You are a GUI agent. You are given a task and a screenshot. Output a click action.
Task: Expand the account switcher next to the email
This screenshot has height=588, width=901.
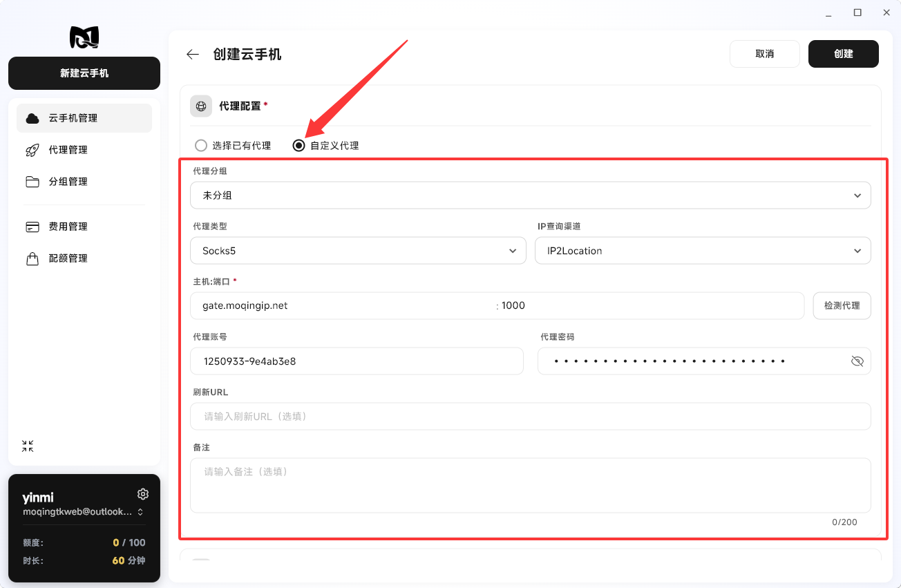pos(140,512)
